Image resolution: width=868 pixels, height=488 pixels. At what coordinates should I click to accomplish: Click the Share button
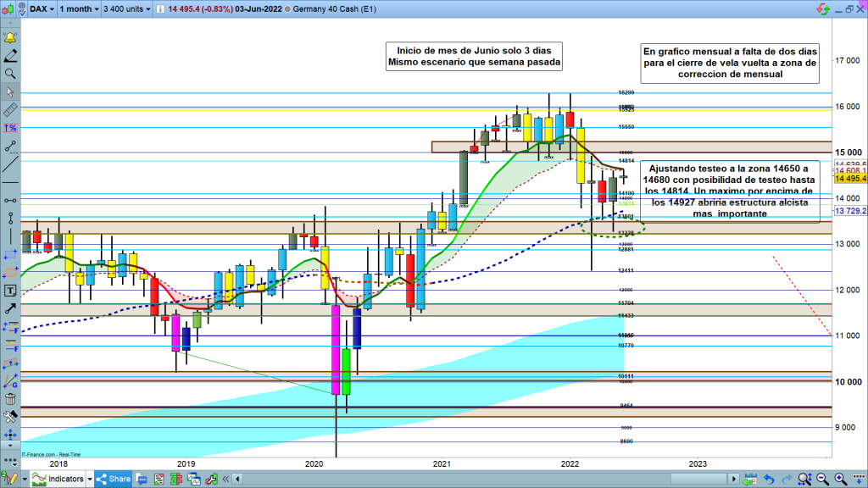pos(114,479)
